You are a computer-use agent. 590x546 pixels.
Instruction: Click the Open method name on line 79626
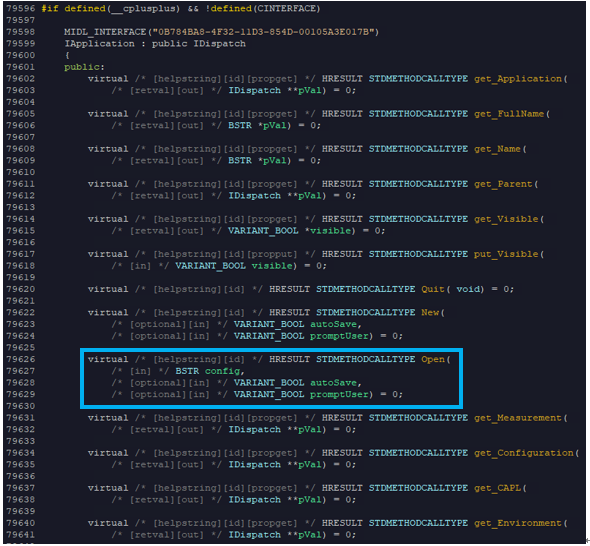(433, 359)
